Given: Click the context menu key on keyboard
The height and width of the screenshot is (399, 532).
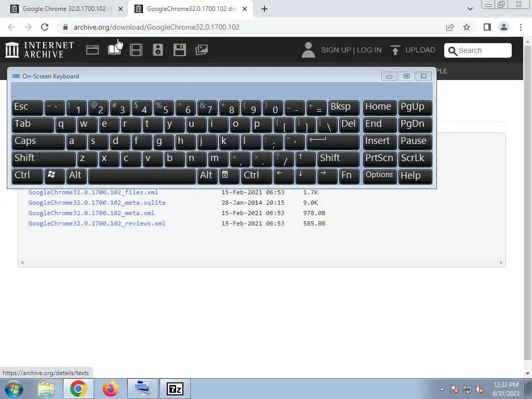Looking at the screenshot, I should pos(229,176).
